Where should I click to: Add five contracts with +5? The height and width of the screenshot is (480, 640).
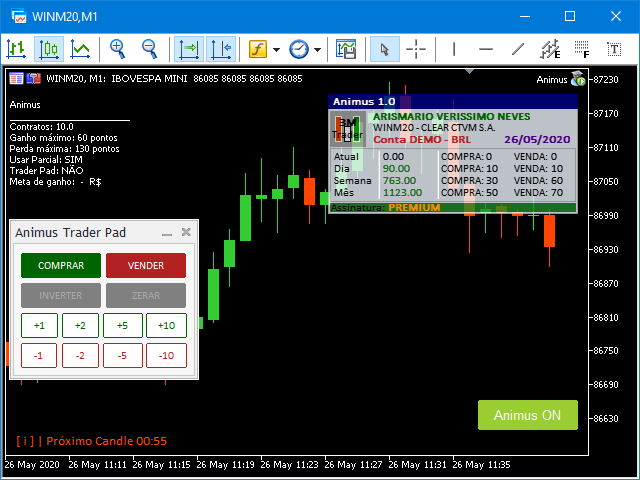[122, 325]
